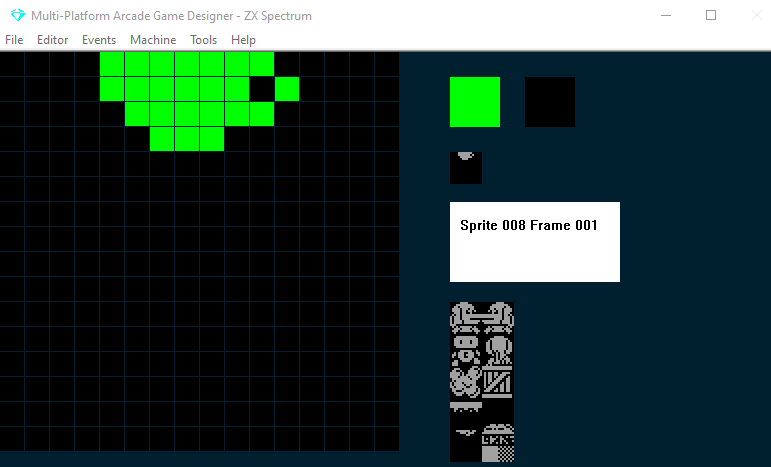Open the Help menu

(x=243, y=40)
